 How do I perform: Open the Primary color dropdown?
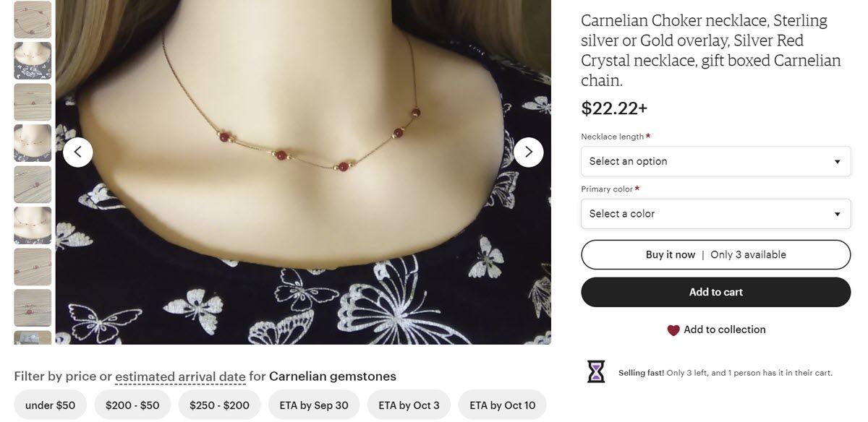click(x=715, y=214)
